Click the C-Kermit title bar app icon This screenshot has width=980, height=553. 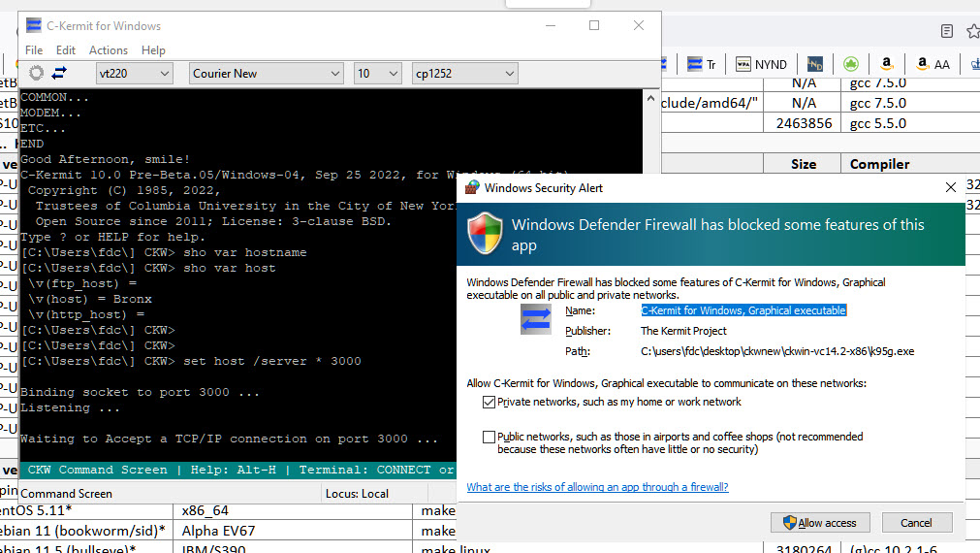pos(33,25)
